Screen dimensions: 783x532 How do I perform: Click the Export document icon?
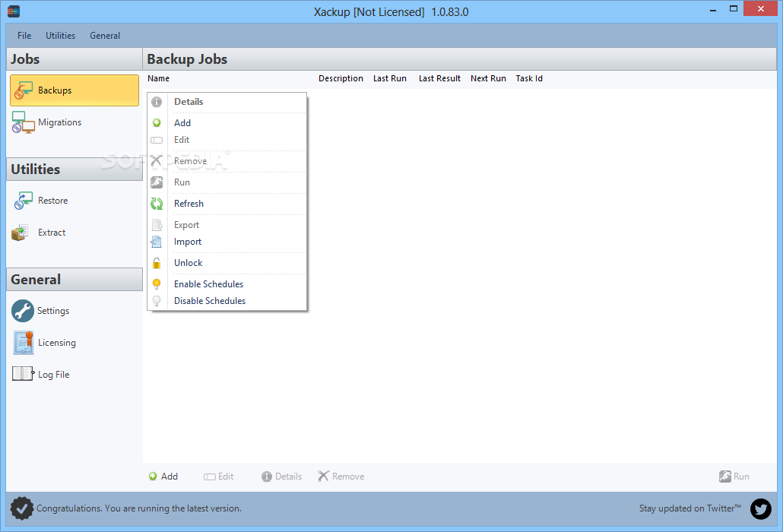click(157, 225)
